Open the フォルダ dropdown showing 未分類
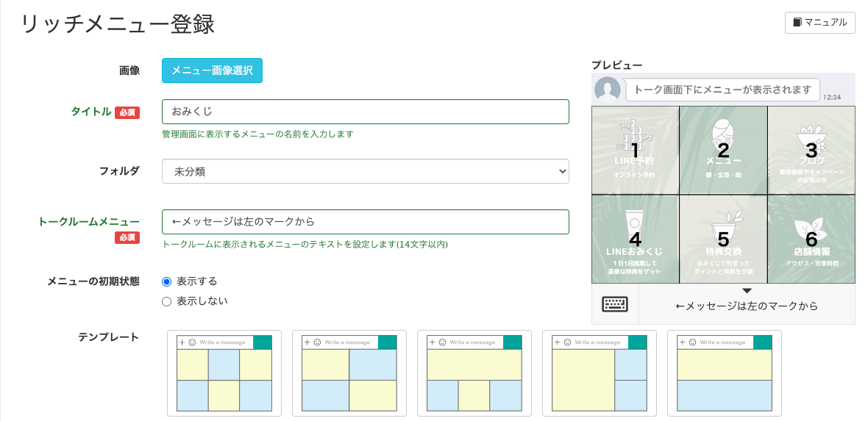The width and height of the screenshot is (868, 421). [x=366, y=171]
